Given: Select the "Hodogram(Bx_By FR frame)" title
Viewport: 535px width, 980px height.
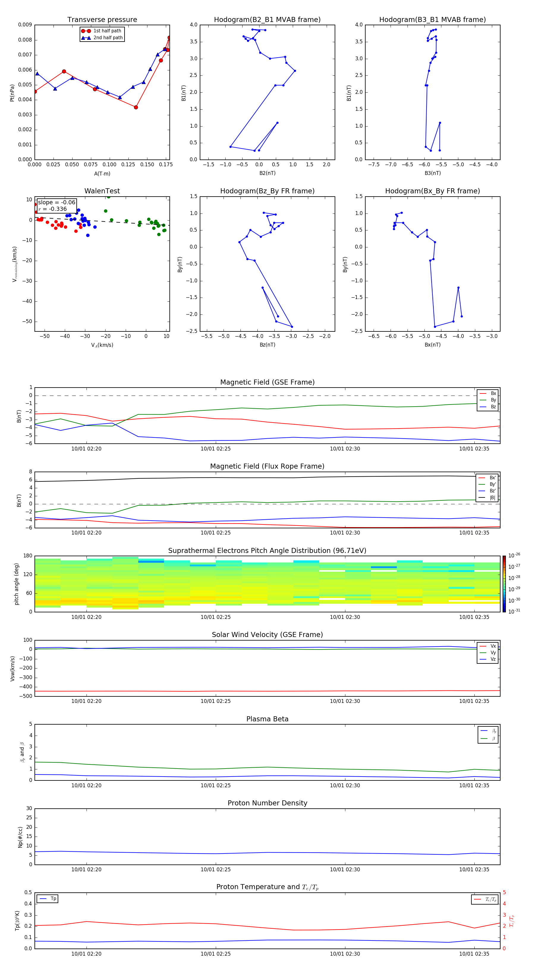Looking at the screenshot, I should click(x=432, y=191).
